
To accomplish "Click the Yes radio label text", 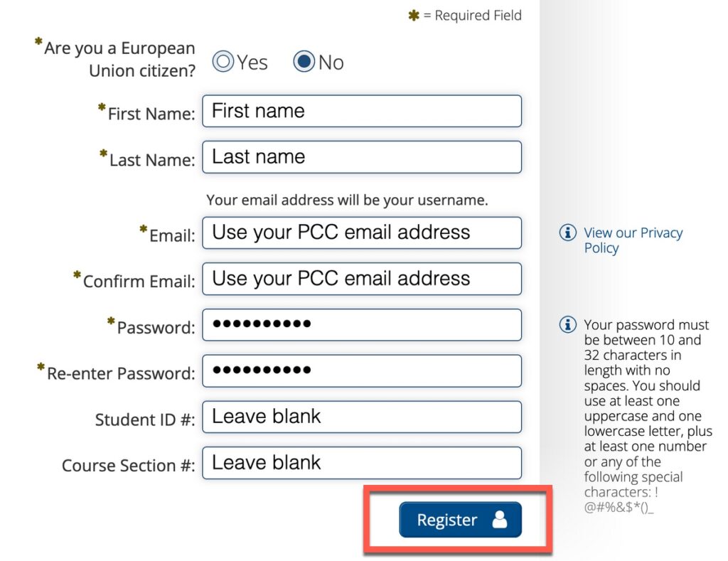I will coord(252,63).
